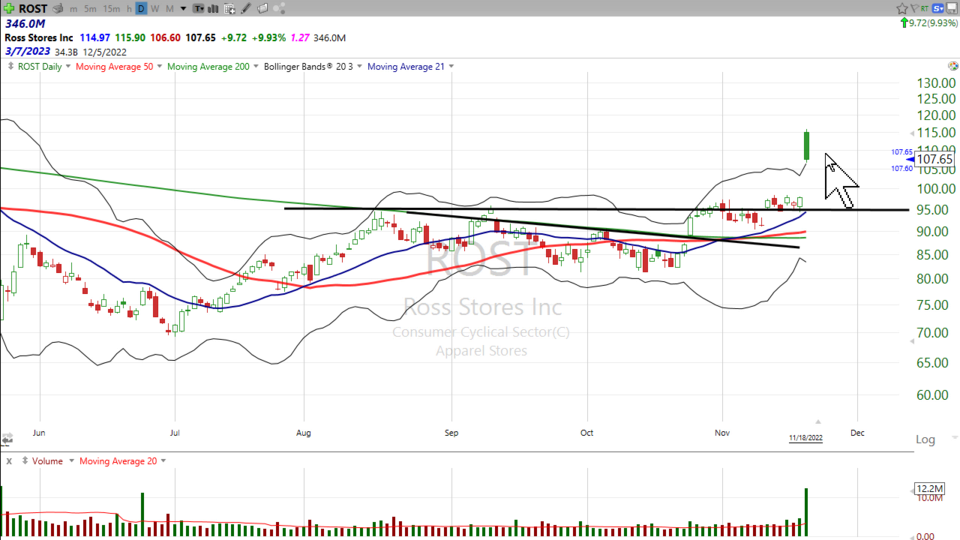This screenshot has width=960, height=540.
Task: Switch to the 5m timeframe
Action: click(x=90, y=9)
